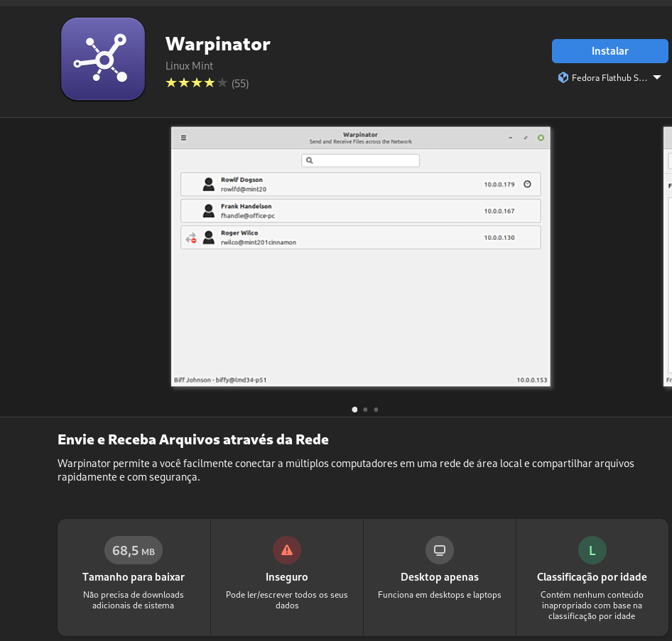Screen dimensions: 672x641
Task: Open the (55) reviews count
Action: point(240,83)
